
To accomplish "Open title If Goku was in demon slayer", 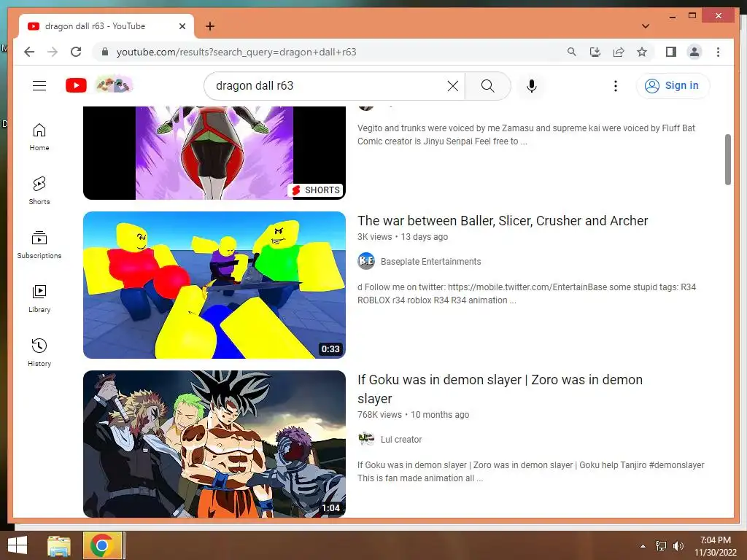I will coord(500,389).
